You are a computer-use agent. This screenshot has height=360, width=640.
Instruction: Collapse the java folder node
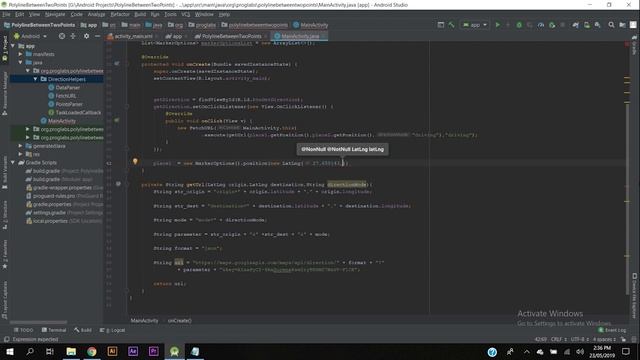(x=20, y=62)
